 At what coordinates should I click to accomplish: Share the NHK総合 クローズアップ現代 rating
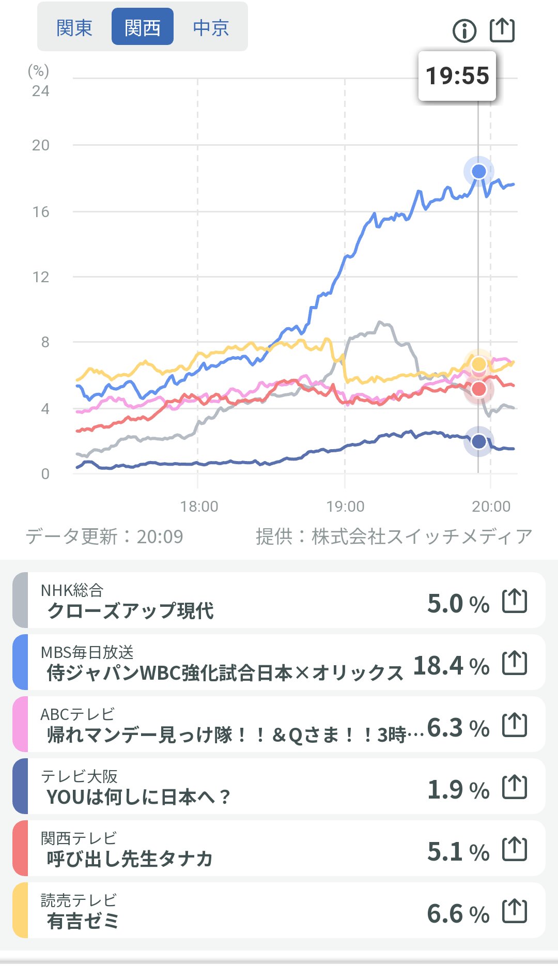tap(515, 602)
